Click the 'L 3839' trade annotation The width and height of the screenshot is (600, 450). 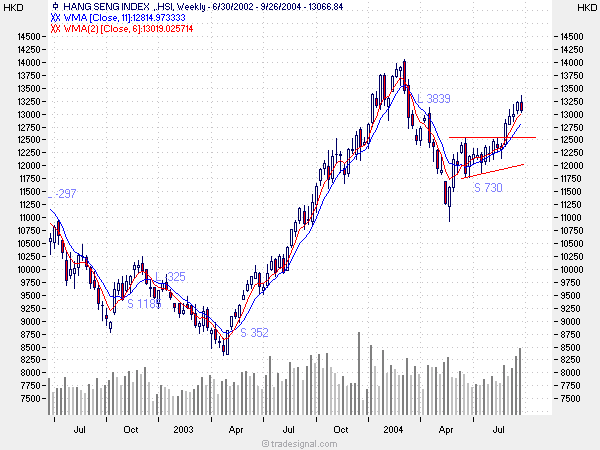click(434, 99)
